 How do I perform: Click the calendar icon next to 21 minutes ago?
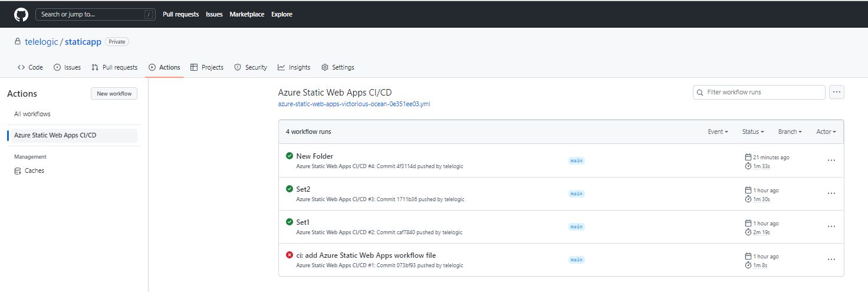tap(748, 158)
